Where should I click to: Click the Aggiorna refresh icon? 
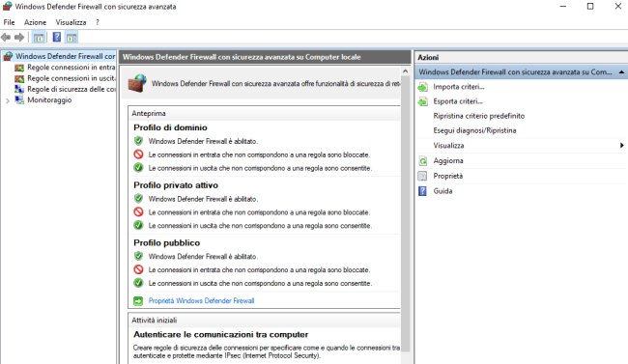pos(422,161)
